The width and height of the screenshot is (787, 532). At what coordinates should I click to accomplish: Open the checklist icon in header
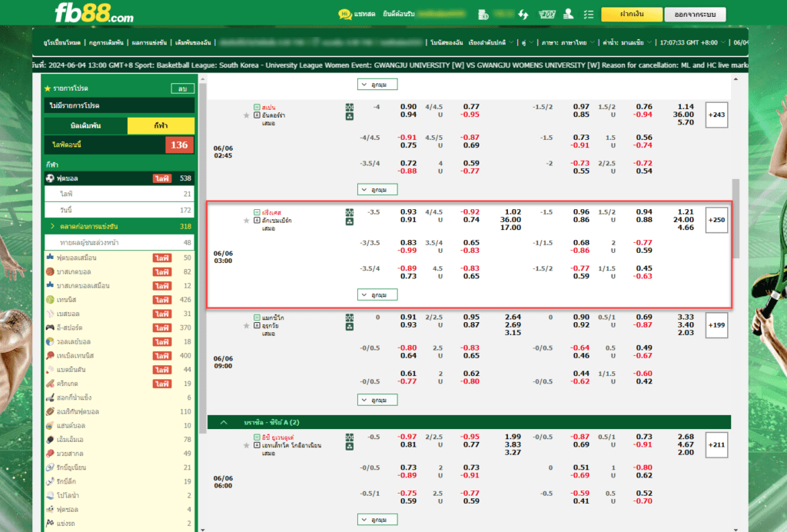[589, 15]
